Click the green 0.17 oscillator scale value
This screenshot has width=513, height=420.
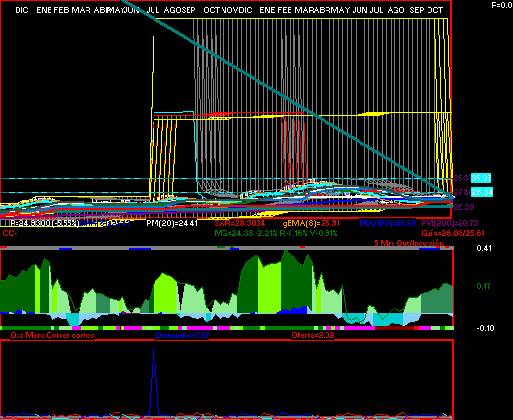pos(483,286)
